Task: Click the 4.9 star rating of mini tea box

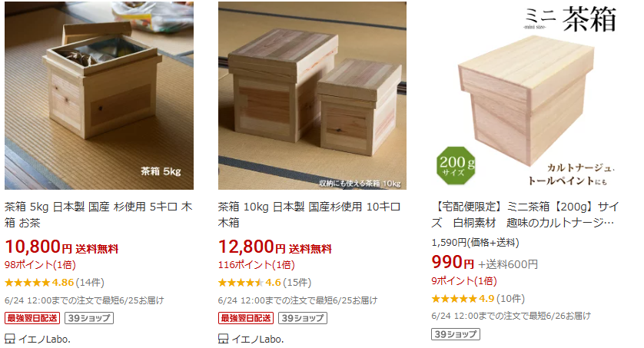Action: point(454,299)
